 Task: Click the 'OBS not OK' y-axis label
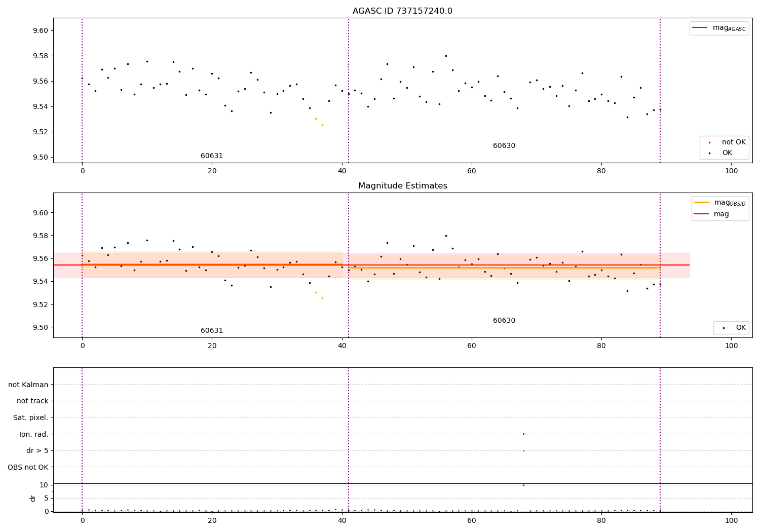coord(28,467)
